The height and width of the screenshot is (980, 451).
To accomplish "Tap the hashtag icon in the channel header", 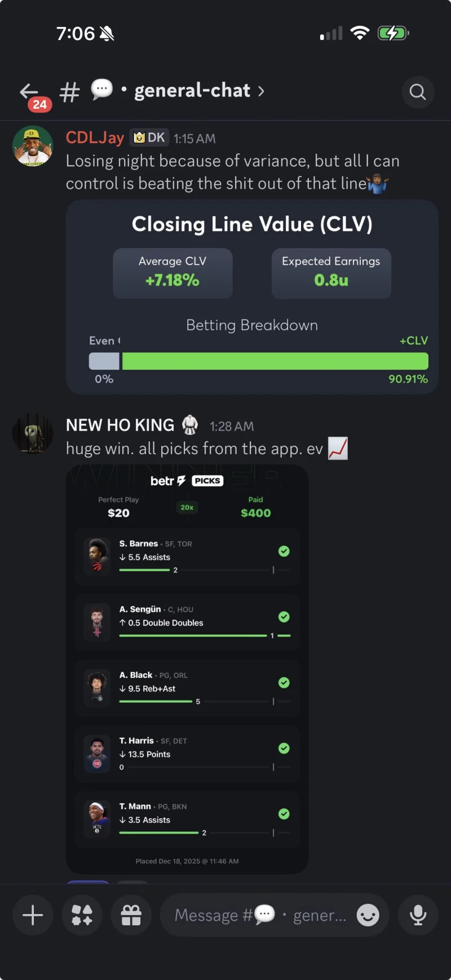I will pos(69,91).
